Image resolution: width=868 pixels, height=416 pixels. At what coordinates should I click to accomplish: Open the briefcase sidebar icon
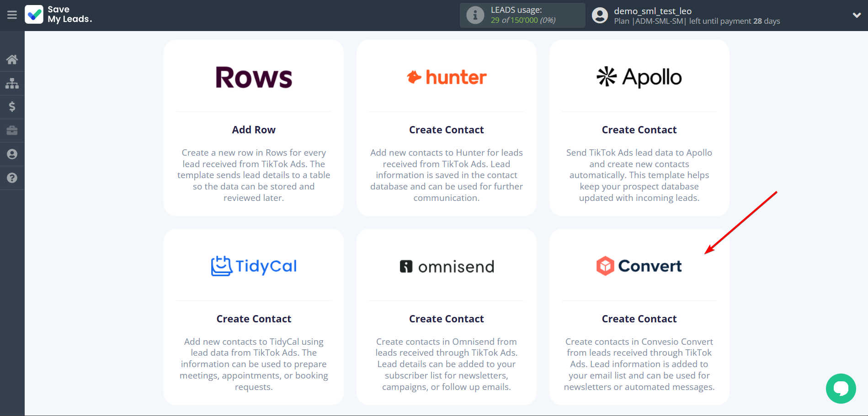click(12, 131)
